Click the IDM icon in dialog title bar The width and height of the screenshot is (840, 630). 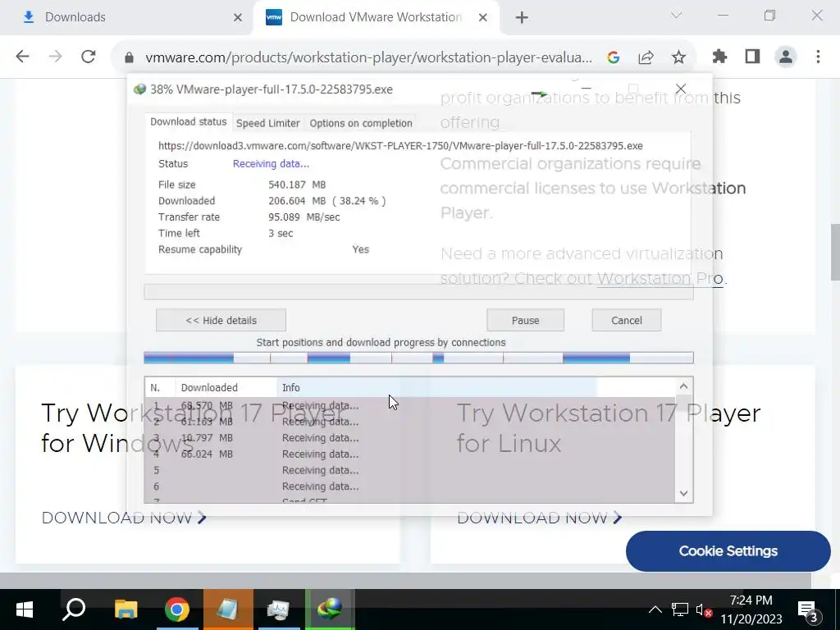(x=139, y=89)
